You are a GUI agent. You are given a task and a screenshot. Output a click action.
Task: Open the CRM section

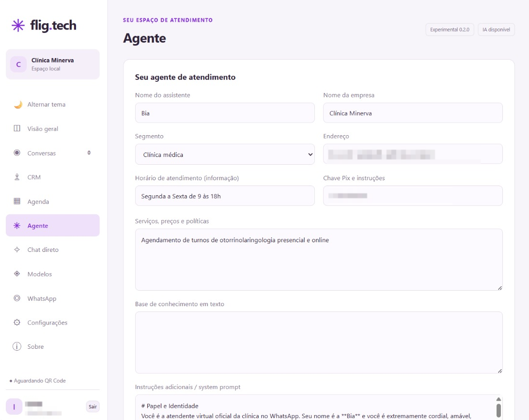click(53, 177)
